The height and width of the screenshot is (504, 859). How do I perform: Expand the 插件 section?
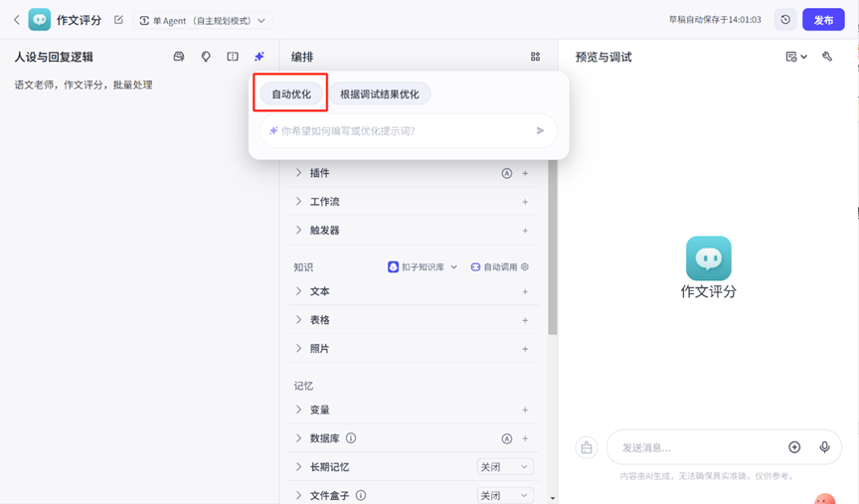[298, 173]
